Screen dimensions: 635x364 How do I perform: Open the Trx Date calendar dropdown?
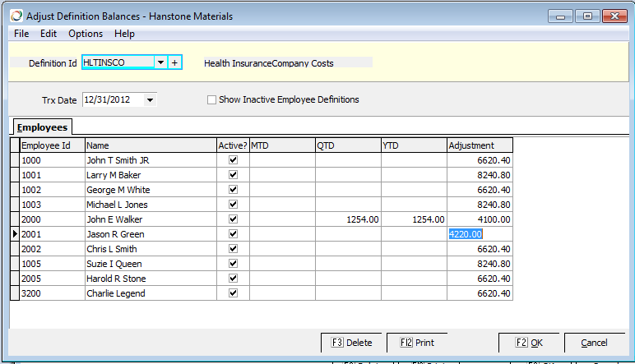(149, 100)
